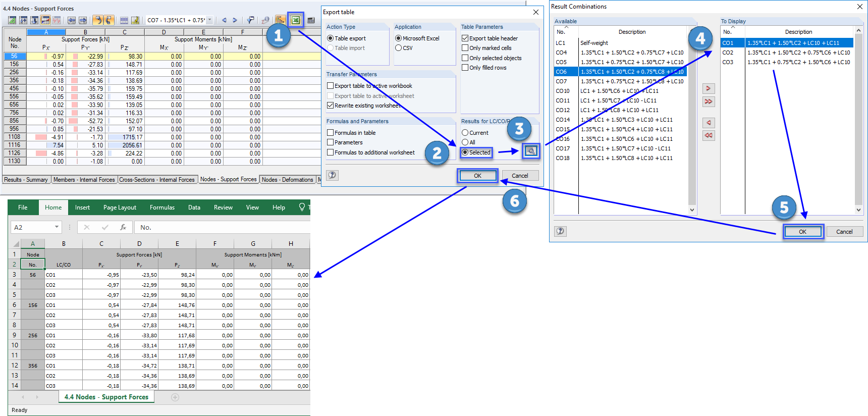The width and height of the screenshot is (868, 416).
Task: Click the orange right-curved arrow toolbar icon
Action: point(109,20)
